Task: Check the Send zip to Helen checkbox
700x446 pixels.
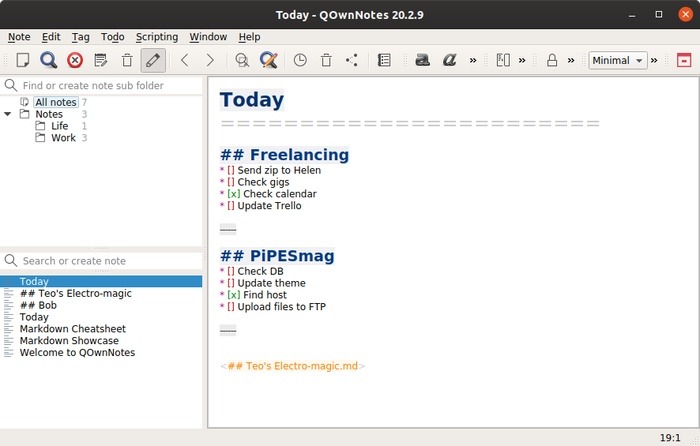Action: pos(231,170)
